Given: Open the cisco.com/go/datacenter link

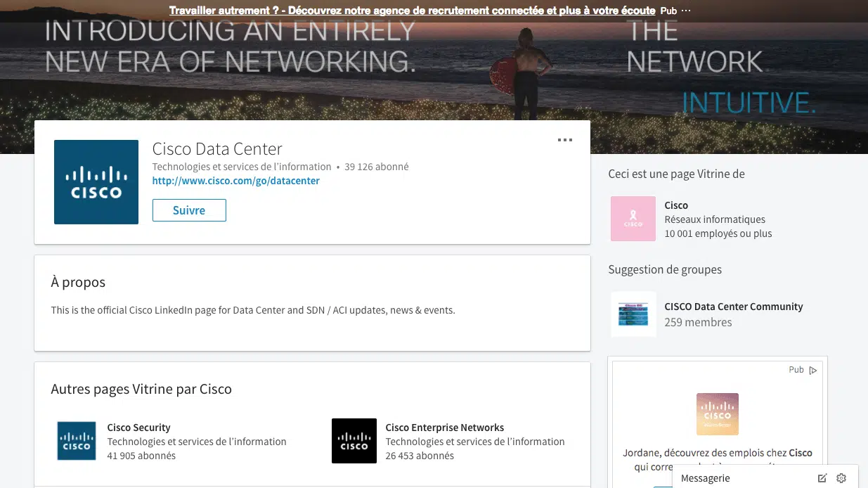Looking at the screenshot, I should point(235,181).
